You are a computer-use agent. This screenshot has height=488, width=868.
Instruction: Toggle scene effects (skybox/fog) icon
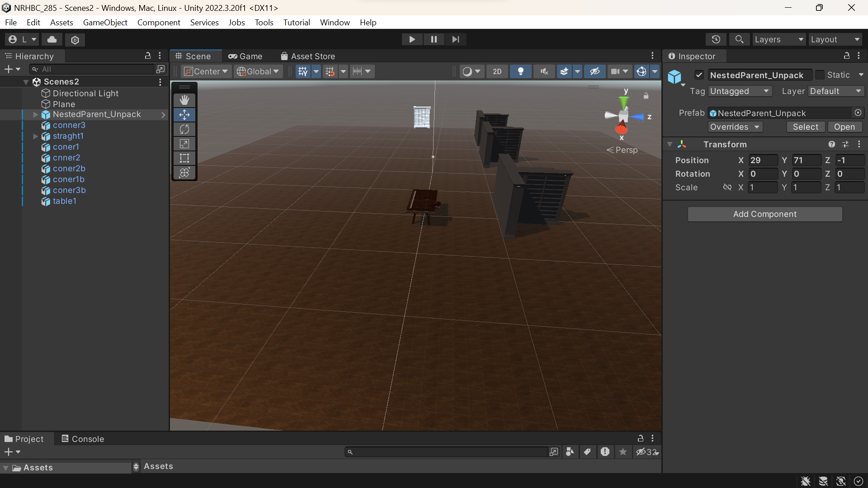coord(564,71)
